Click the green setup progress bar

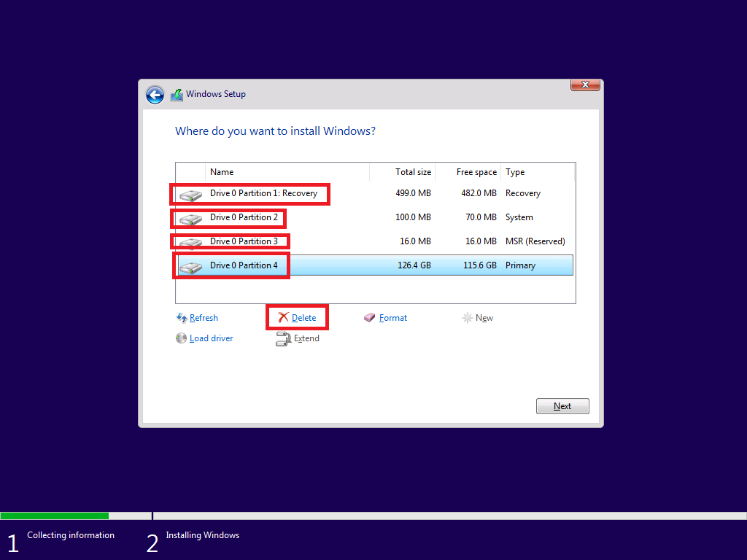tap(54, 516)
